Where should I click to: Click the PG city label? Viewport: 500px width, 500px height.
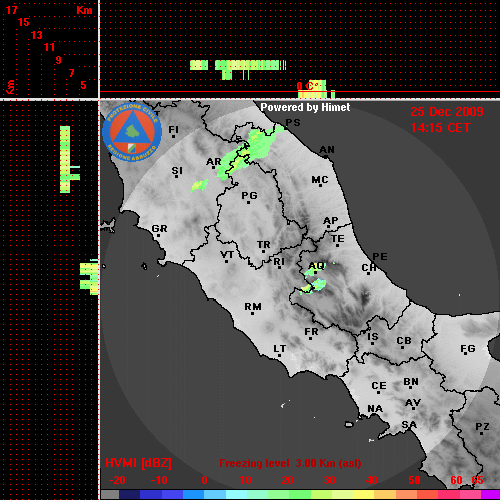coord(249,195)
